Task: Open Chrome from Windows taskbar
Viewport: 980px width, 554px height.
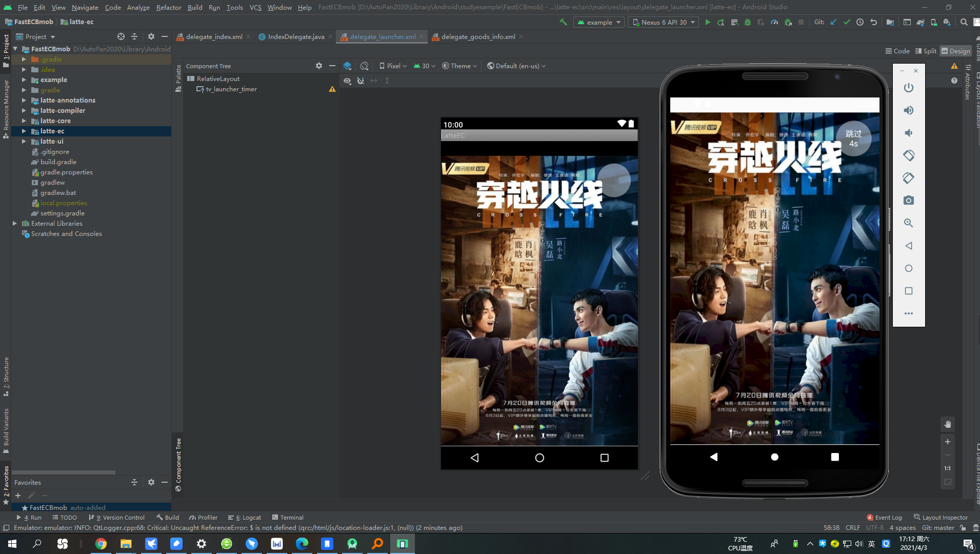Action: (101, 543)
